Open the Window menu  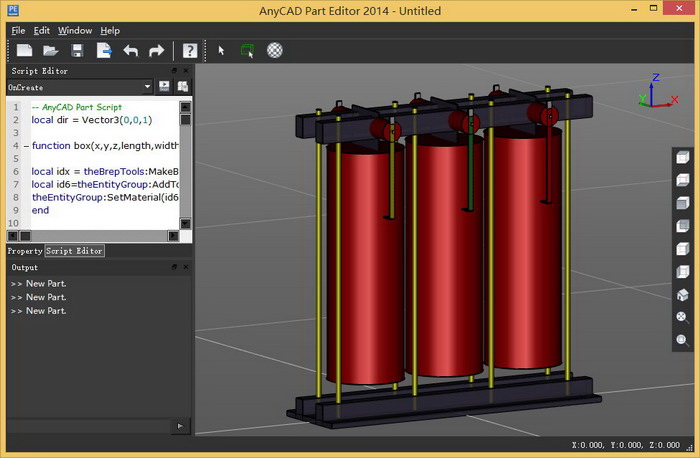point(74,30)
